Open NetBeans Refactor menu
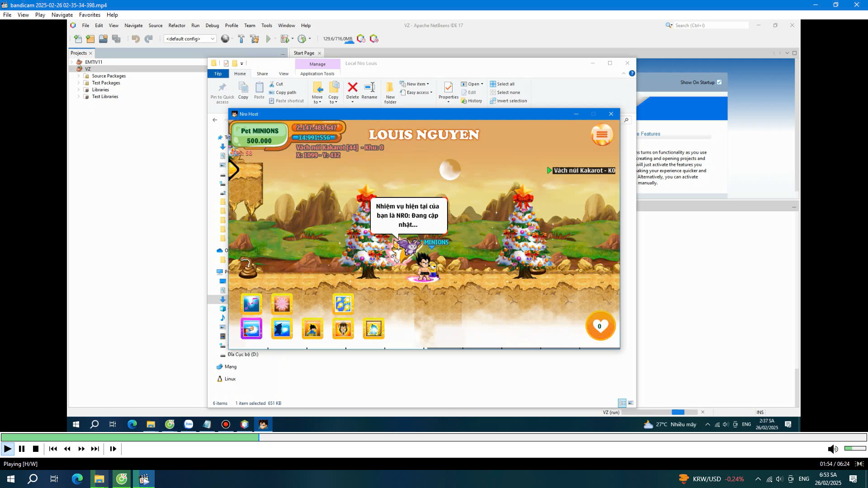Screen dimensions: 868x488 click(177, 25)
